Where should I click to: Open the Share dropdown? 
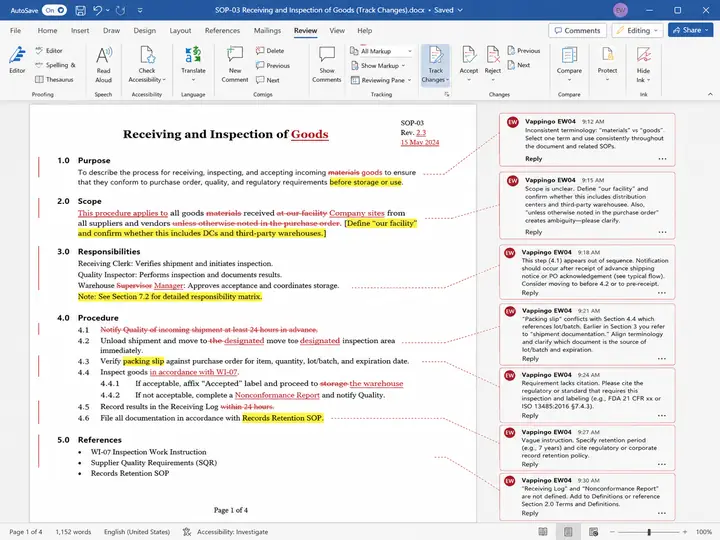(708, 30)
